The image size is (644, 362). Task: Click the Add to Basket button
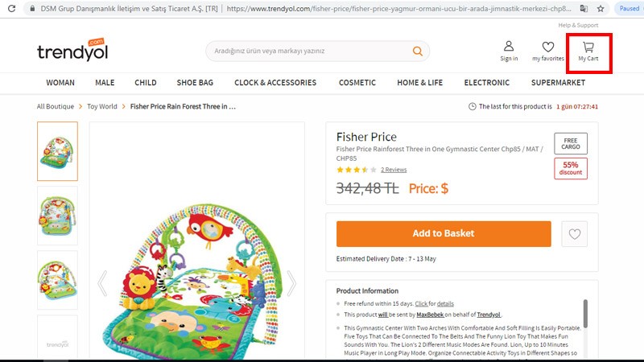click(x=443, y=234)
